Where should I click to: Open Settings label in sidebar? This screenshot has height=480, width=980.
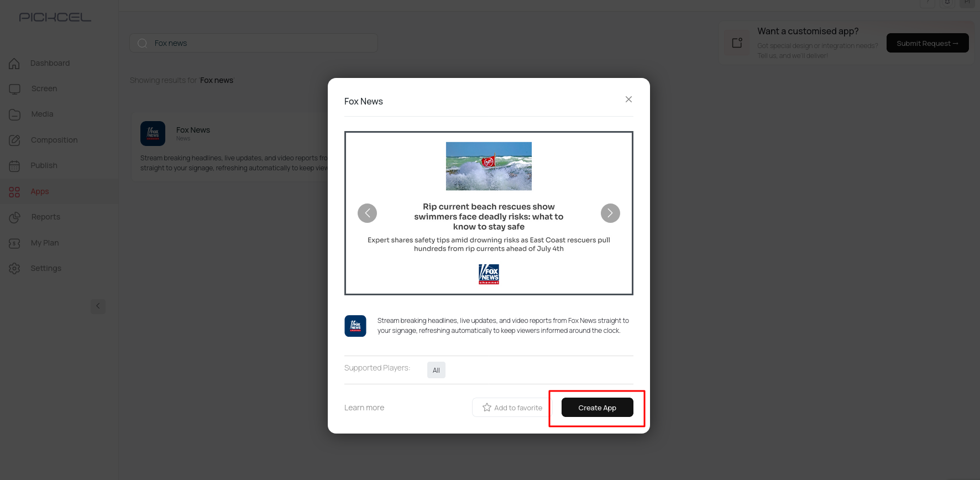point(46,268)
